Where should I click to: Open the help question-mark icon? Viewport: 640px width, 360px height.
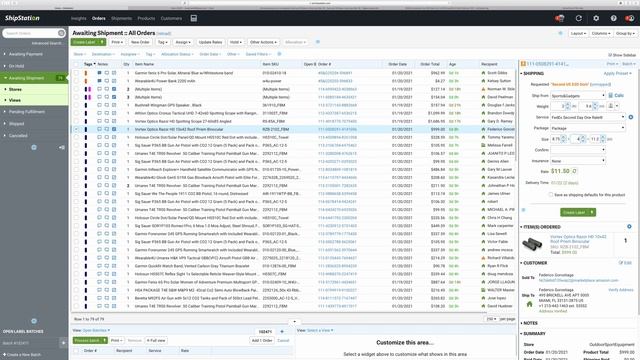click(x=613, y=18)
